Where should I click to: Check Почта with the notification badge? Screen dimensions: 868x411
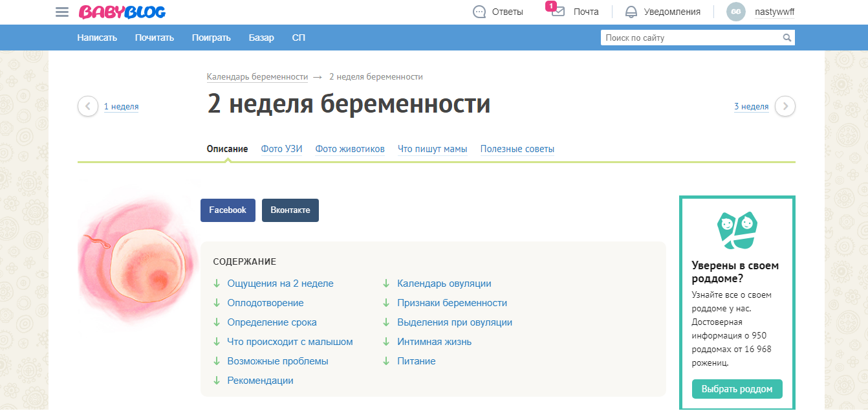coord(557,12)
